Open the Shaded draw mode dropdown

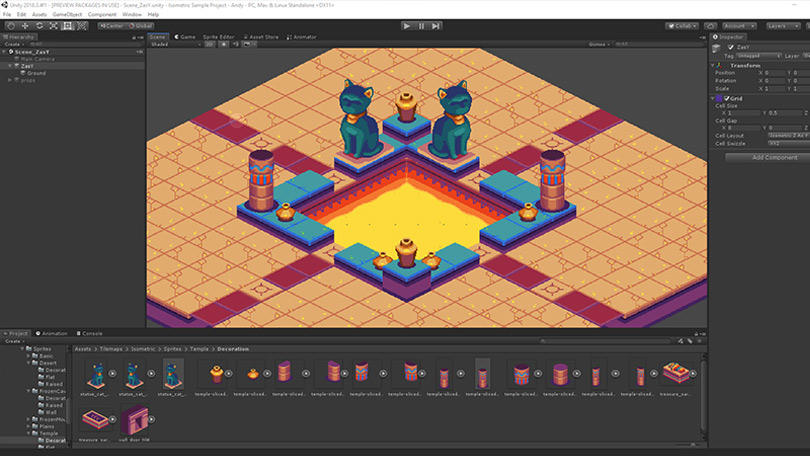coord(175,44)
